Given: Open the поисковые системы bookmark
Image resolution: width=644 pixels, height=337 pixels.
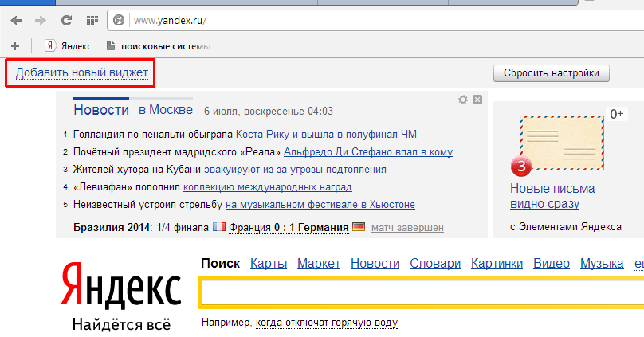Looking at the screenshot, I should click(159, 46).
